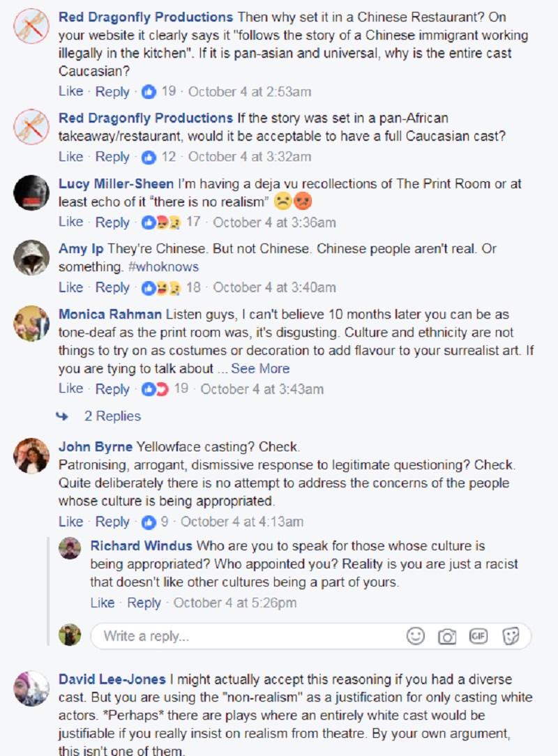
Task: Open emoji picker in reply box
Action: pos(415,636)
